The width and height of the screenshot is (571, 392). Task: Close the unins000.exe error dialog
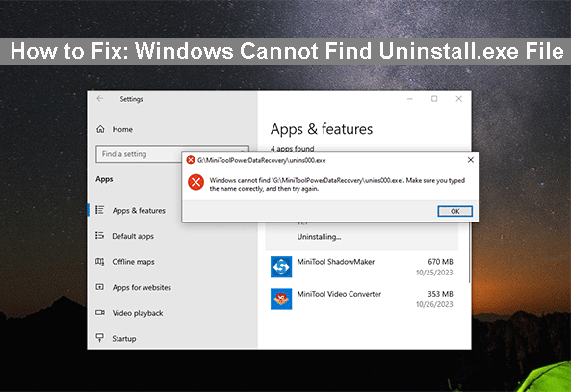coord(471,160)
